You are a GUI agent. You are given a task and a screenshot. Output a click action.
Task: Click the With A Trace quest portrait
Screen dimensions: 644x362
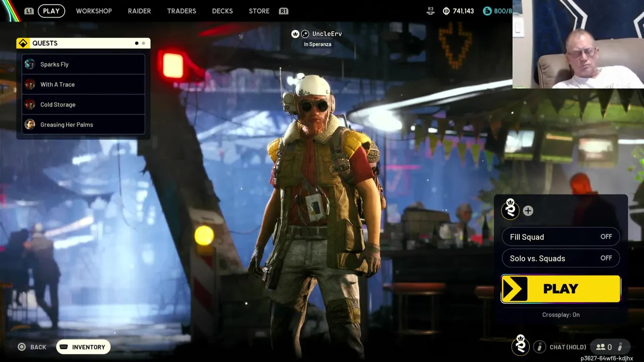[x=30, y=84]
